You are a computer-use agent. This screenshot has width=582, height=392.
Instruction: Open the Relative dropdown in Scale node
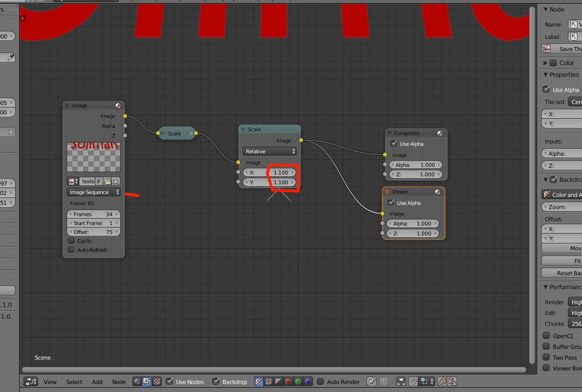270,151
